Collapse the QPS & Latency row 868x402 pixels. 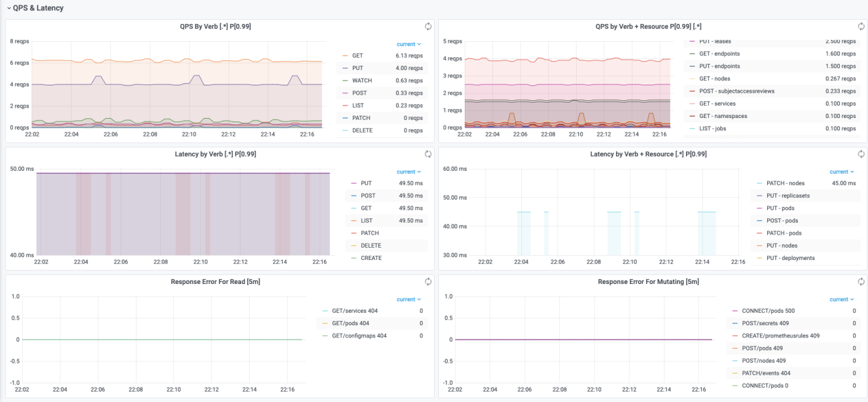tap(9, 8)
